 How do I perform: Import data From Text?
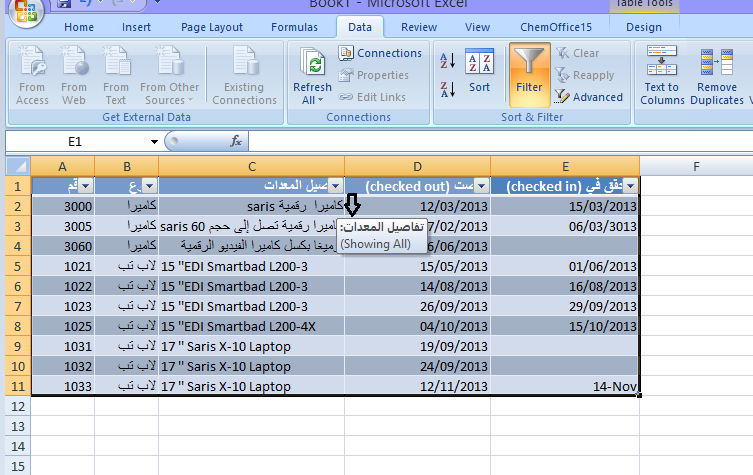pyautogui.click(x=116, y=75)
